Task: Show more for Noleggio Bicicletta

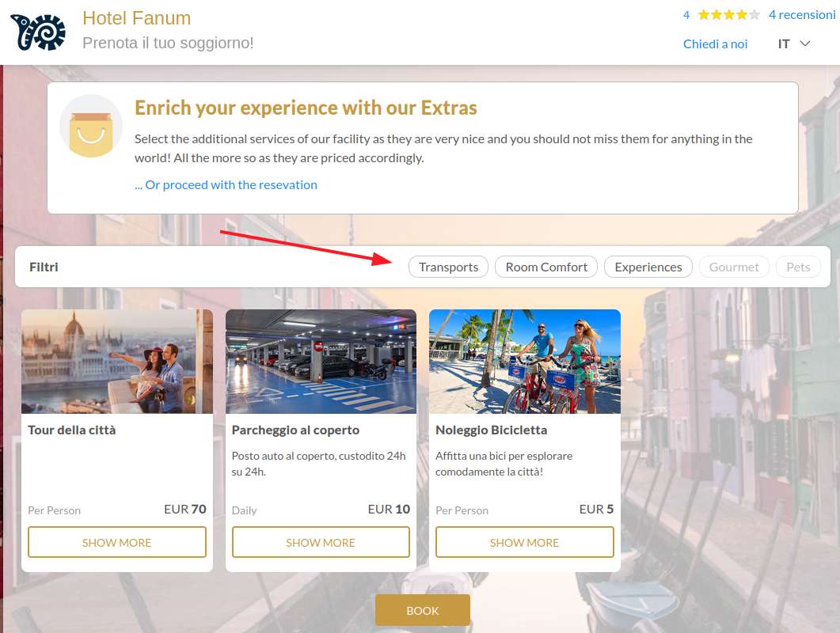Action: tap(524, 542)
